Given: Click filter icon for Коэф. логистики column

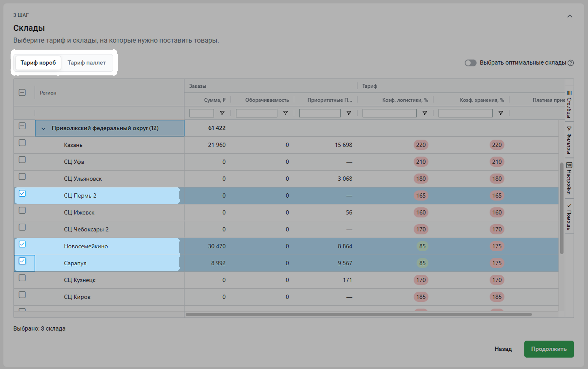Looking at the screenshot, I should click(x=424, y=113).
